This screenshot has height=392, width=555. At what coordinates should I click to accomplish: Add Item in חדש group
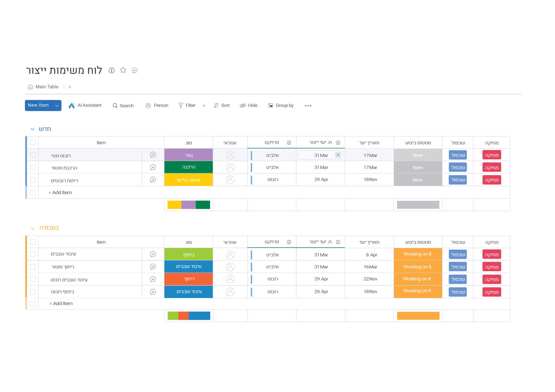(60, 192)
